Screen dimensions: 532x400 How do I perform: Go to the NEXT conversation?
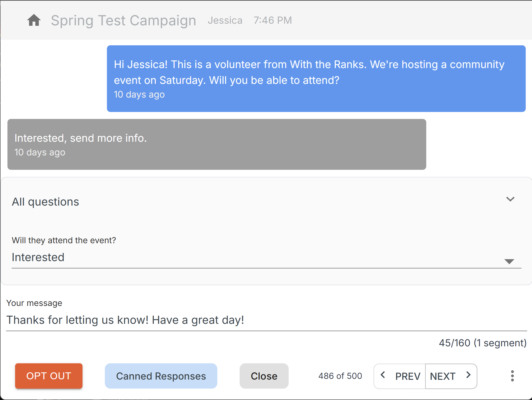[x=443, y=377]
